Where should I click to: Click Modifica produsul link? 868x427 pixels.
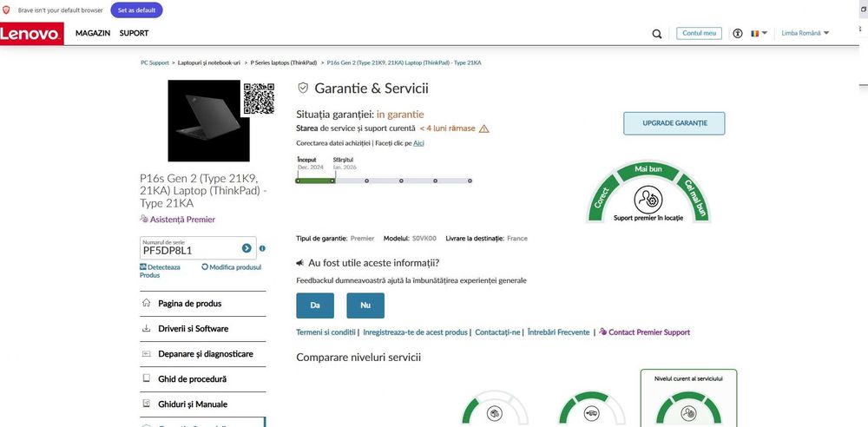click(232, 267)
